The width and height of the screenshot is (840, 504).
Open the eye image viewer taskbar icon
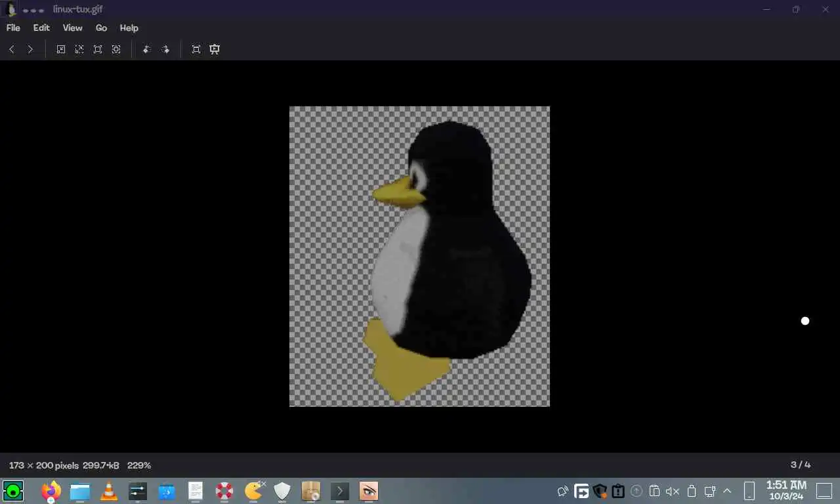pyautogui.click(x=369, y=491)
